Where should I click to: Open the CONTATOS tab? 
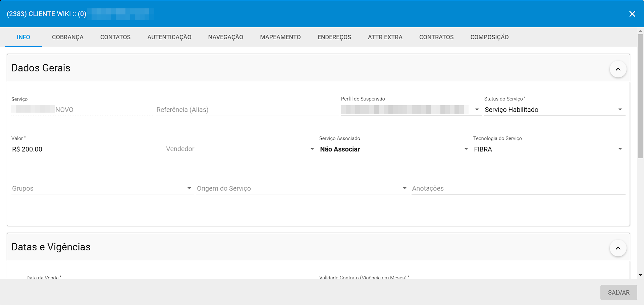pyautogui.click(x=115, y=37)
